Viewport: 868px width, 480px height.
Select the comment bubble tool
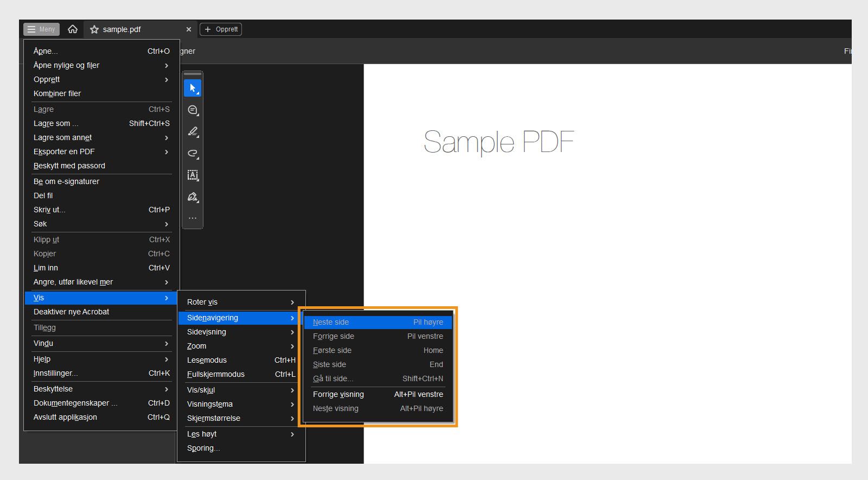pos(193,110)
